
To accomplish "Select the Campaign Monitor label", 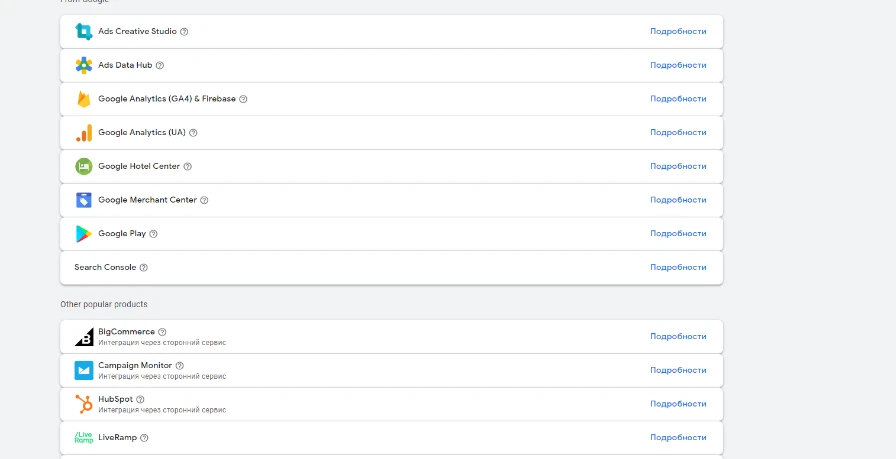I will (x=135, y=365).
